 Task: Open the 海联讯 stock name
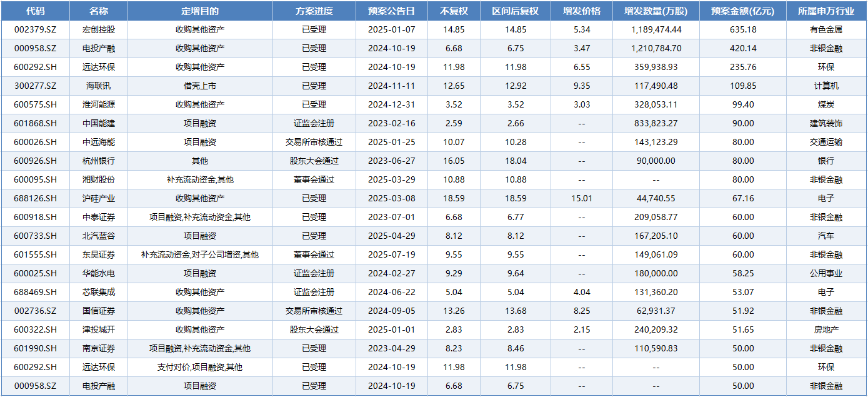tap(98, 86)
